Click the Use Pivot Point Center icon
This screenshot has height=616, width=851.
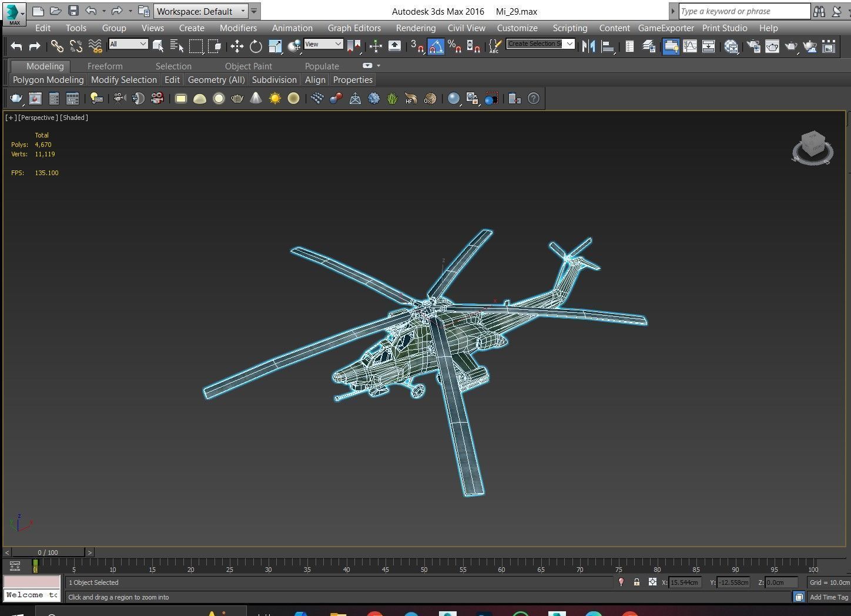tap(354, 46)
